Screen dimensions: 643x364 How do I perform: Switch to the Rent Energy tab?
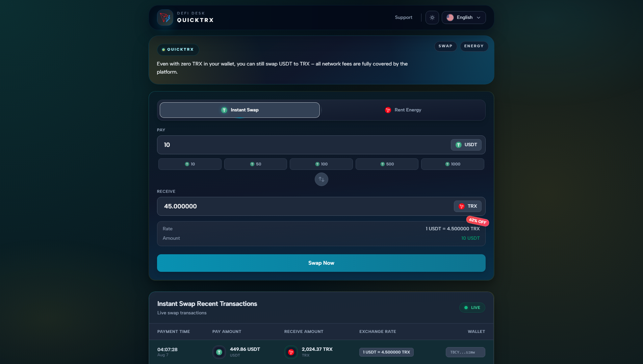pos(403,110)
